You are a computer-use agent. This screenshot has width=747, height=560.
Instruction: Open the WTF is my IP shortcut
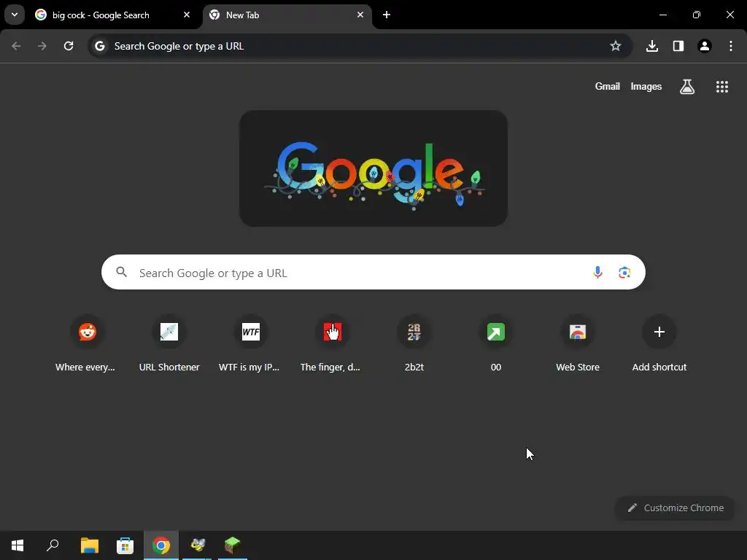pyautogui.click(x=251, y=344)
